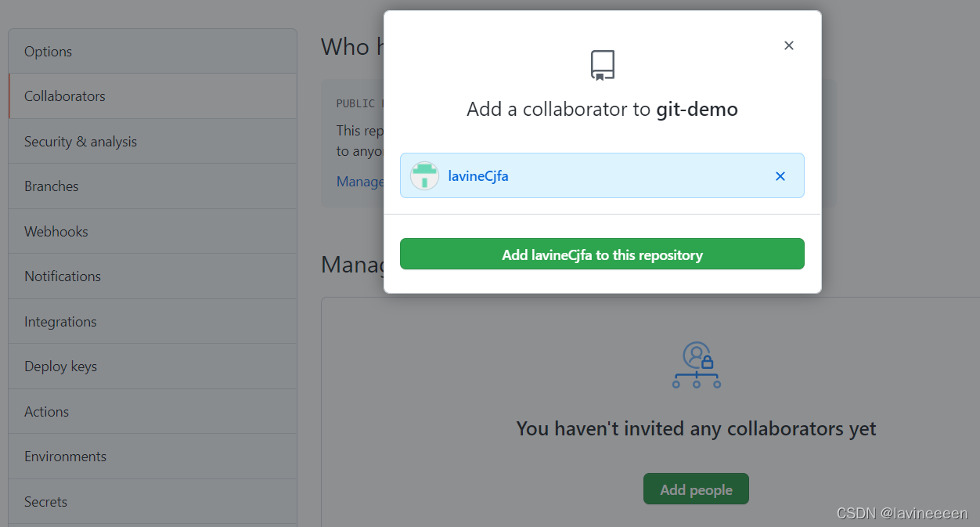The height and width of the screenshot is (527, 980).
Task: Open the Options settings page
Action: tap(153, 52)
